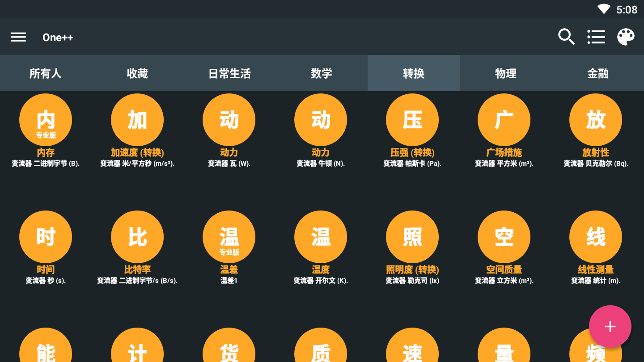Open the 内存 converter circle icon
The width and height of the screenshot is (644, 362).
(x=46, y=120)
